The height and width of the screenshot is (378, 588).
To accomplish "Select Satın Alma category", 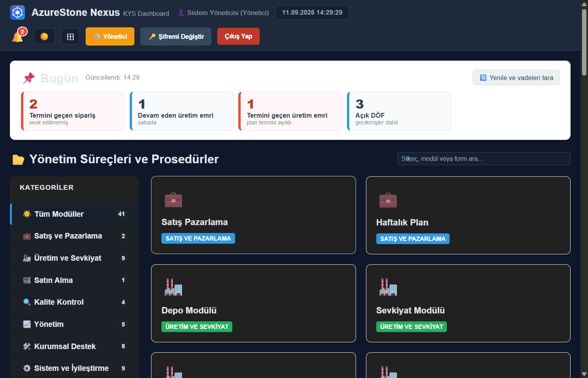I will point(74,280).
